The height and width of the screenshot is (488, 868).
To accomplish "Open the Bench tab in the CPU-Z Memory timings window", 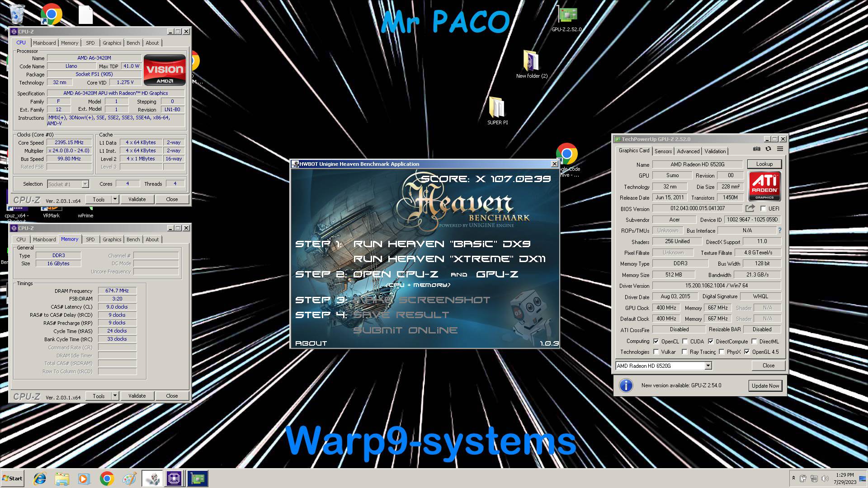I will 133,239.
